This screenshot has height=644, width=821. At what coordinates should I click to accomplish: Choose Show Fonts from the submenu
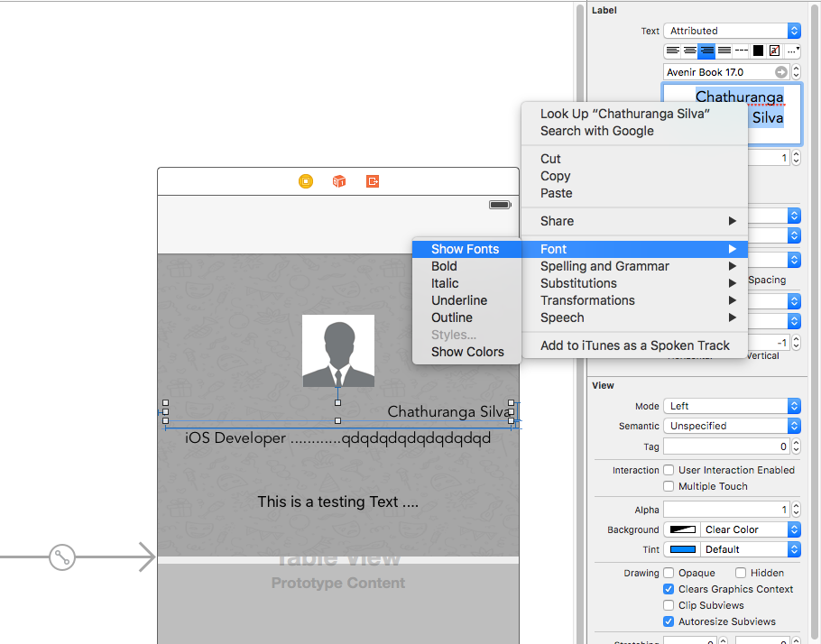coord(465,249)
